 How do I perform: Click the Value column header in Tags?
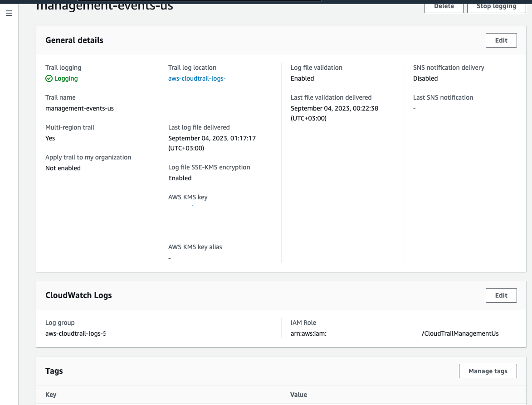coord(298,395)
